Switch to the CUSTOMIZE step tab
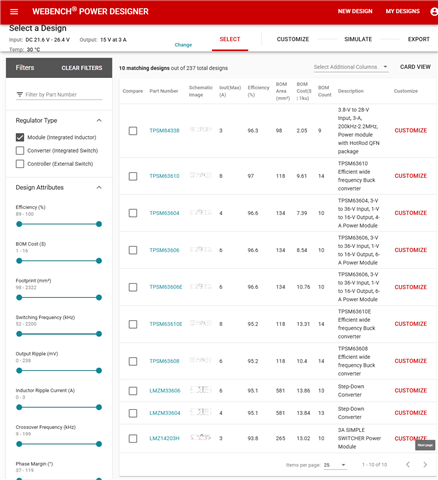This screenshot has height=480, width=438. 293,39
